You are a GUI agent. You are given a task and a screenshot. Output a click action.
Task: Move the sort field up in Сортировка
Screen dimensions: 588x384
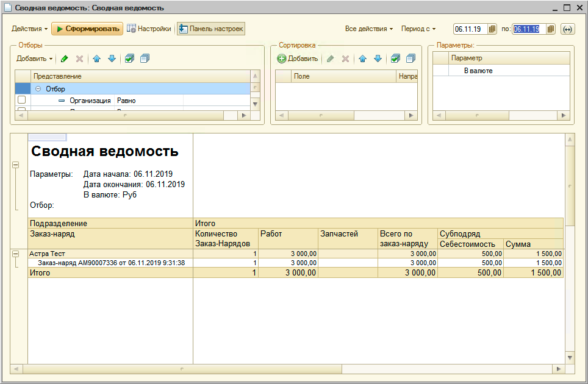pos(363,59)
